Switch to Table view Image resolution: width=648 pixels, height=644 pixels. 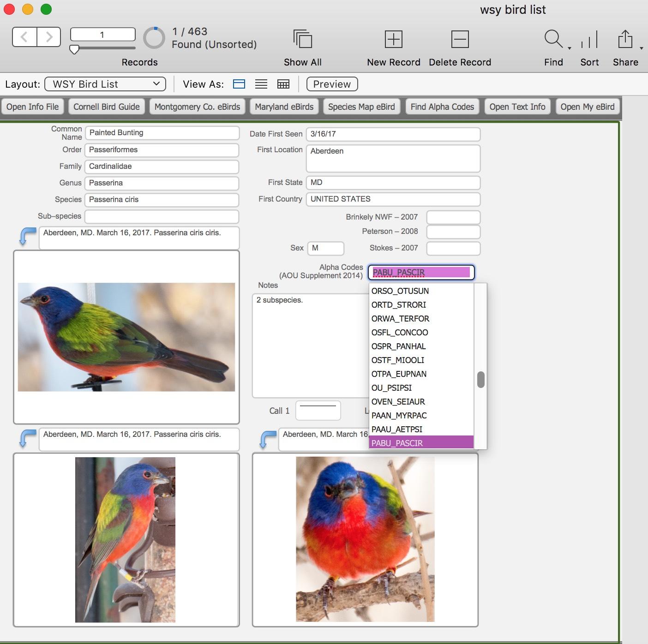tap(283, 84)
